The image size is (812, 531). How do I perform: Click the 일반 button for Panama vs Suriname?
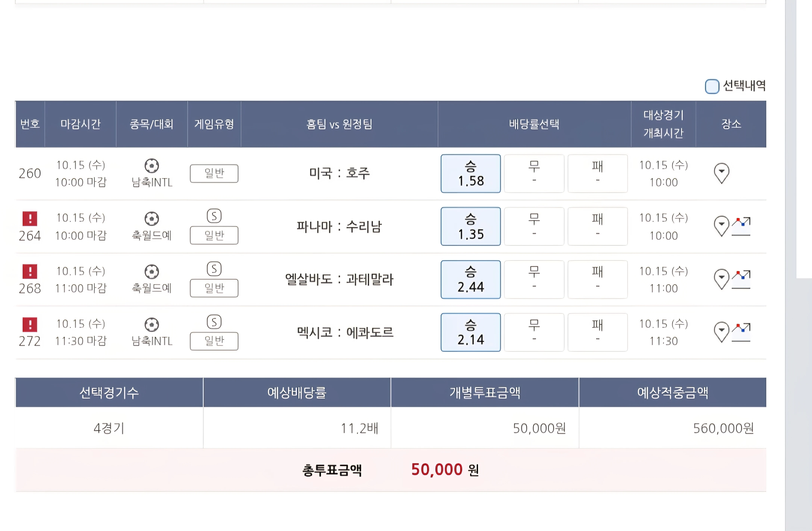(x=214, y=235)
